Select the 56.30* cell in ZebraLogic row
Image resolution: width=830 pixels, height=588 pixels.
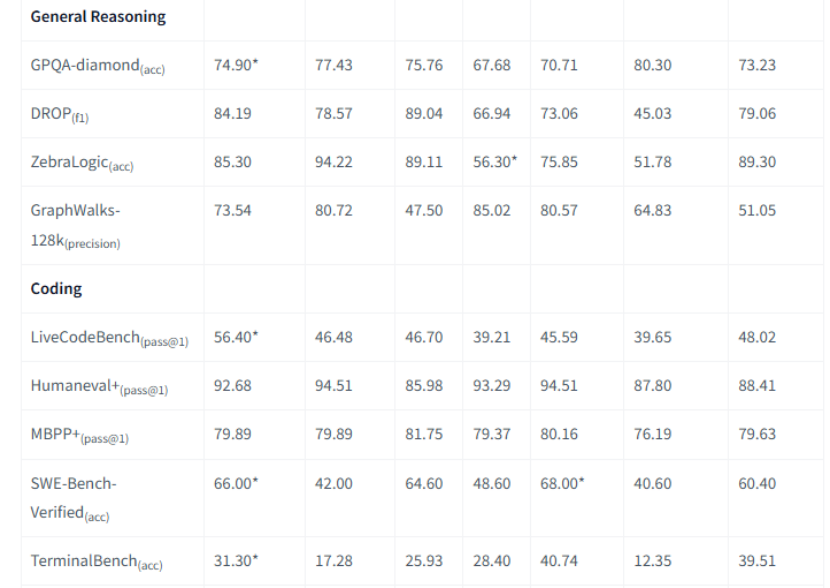(495, 161)
